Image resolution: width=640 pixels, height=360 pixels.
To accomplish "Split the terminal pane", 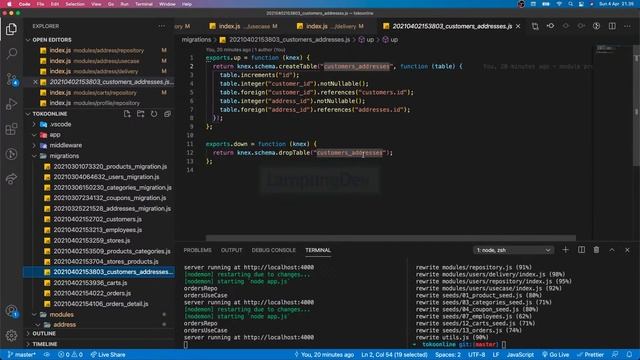I will (581, 250).
